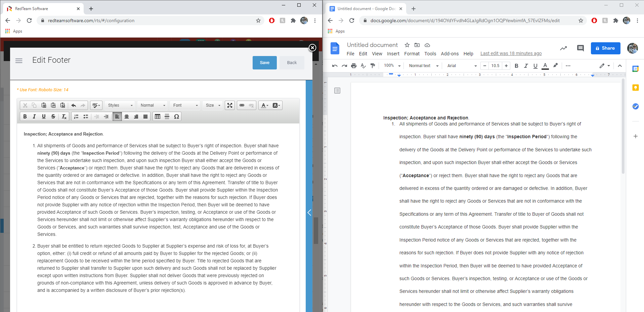Open the text color picker in footer editor
644x312 pixels.
point(265,105)
